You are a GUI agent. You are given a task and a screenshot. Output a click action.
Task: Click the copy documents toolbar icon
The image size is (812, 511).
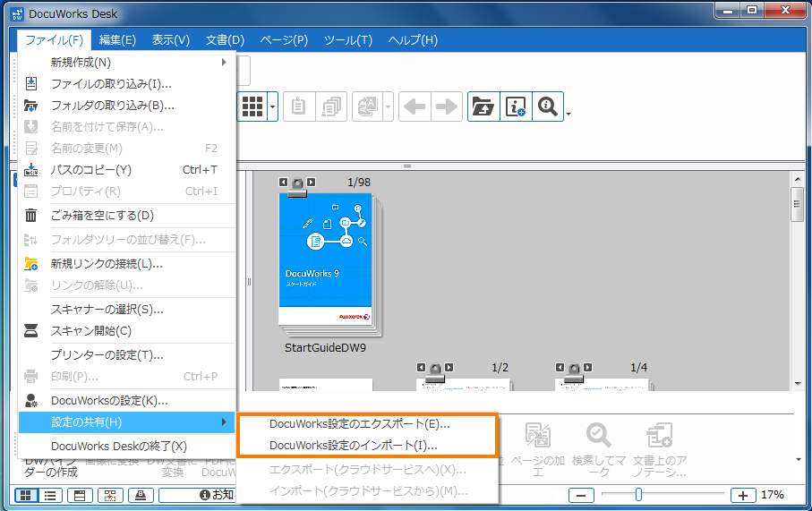point(331,106)
